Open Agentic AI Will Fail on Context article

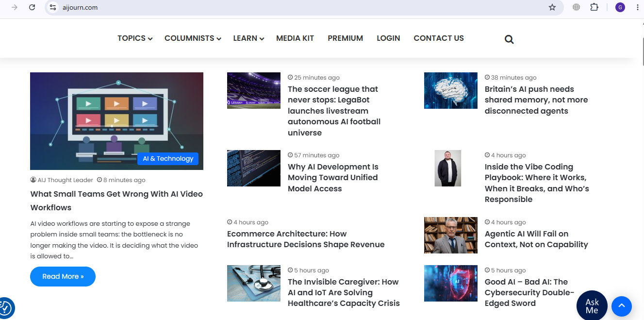point(536,239)
